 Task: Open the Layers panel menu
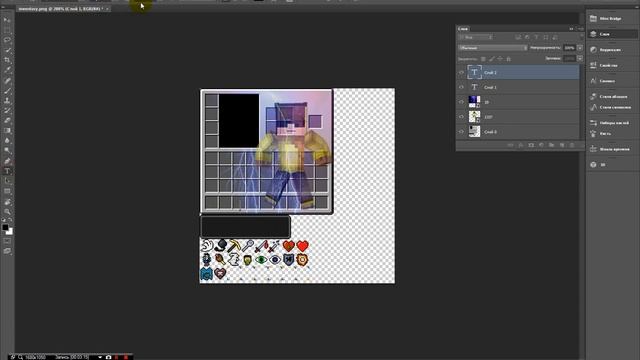coord(580,29)
